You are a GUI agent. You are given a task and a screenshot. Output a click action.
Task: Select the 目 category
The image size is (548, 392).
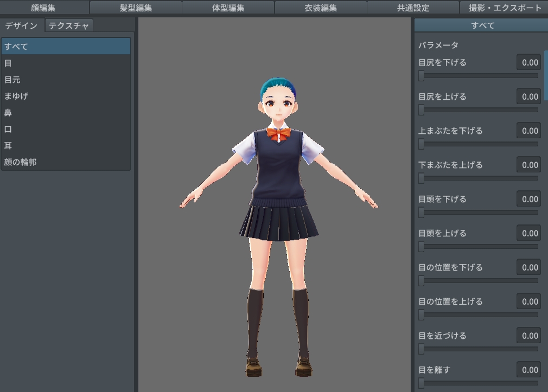[x=66, y=63]
